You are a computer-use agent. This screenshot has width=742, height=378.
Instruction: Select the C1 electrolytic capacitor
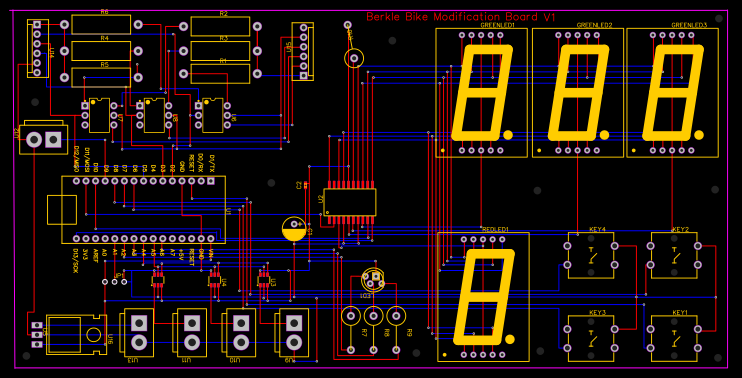[294, 229]
